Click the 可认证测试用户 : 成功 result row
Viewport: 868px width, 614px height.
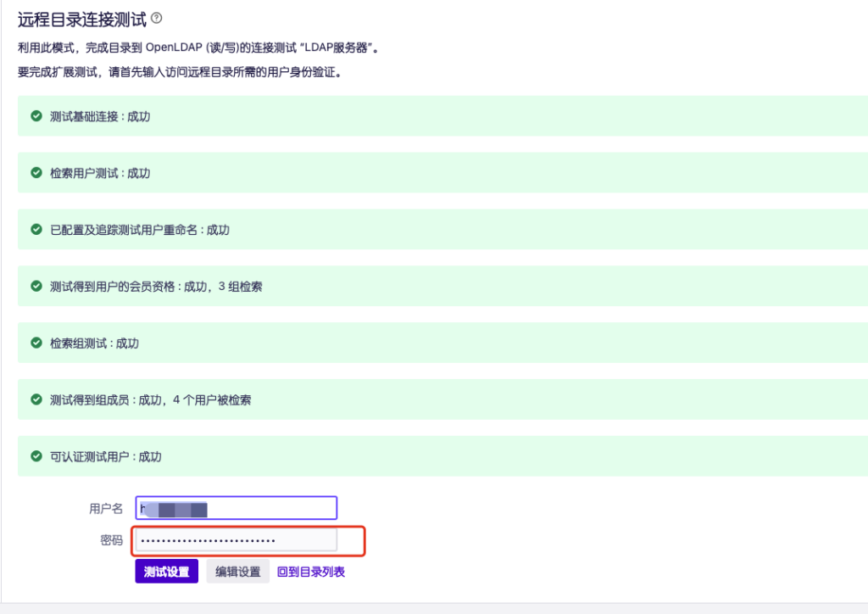click(106, 456)
